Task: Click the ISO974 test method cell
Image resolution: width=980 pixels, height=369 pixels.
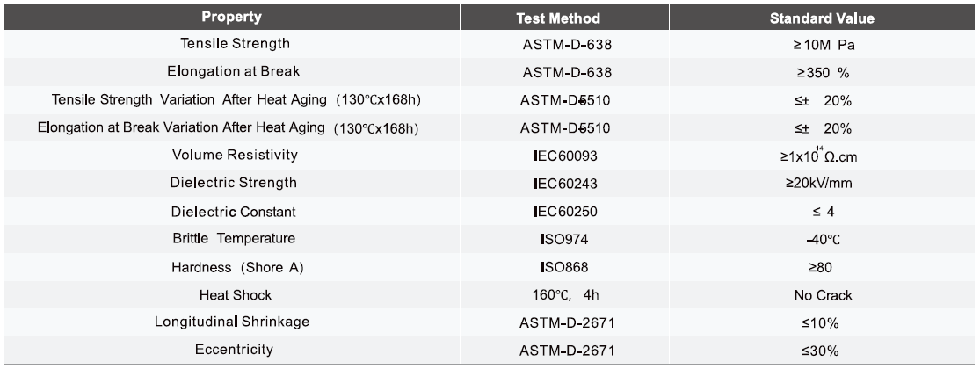Action: (570, 239)
